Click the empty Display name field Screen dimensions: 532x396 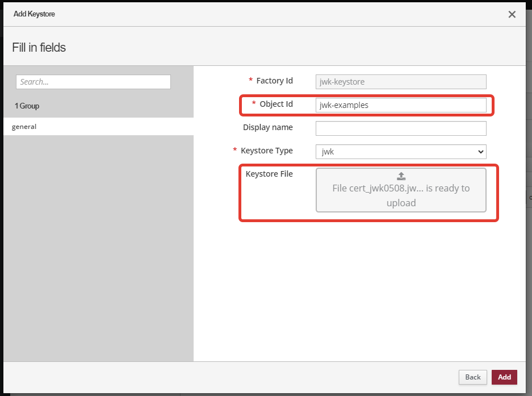tap(401, 128)
